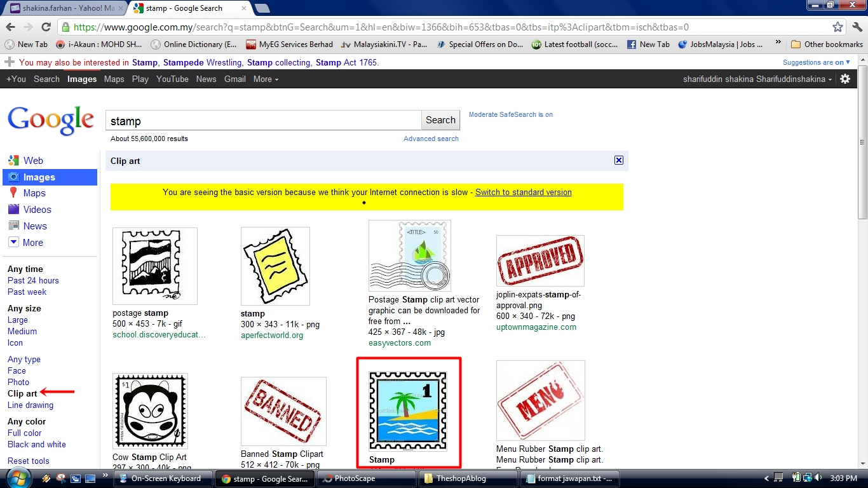Screen dimensions: 868x488
Task: Open Malaysiakini.TV bookmark
Action: click(x=384, y=44)
